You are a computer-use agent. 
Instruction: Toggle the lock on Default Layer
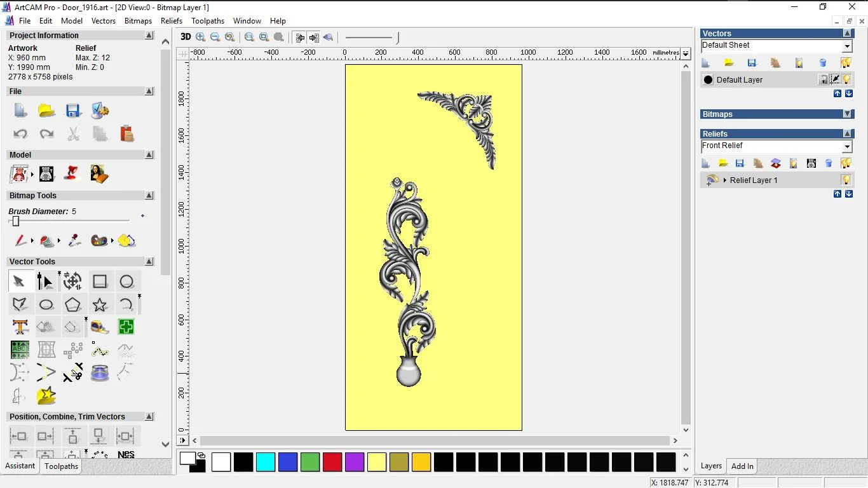[x=824, y=79]
